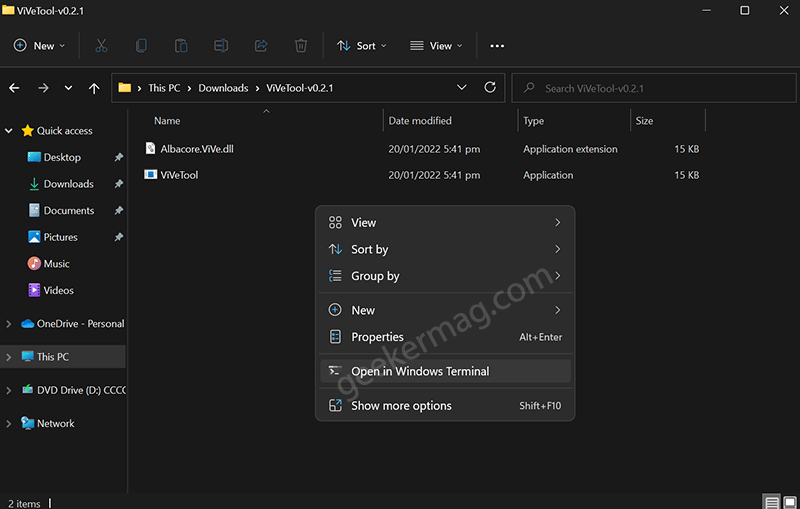Expand OneDrive - Personal node

(9, 324)
